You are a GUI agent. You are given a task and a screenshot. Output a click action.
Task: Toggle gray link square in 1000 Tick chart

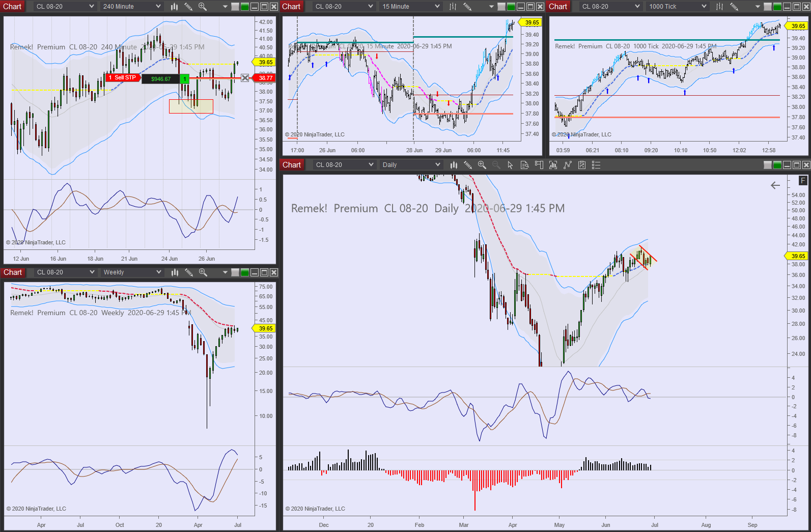click(768, 7)
